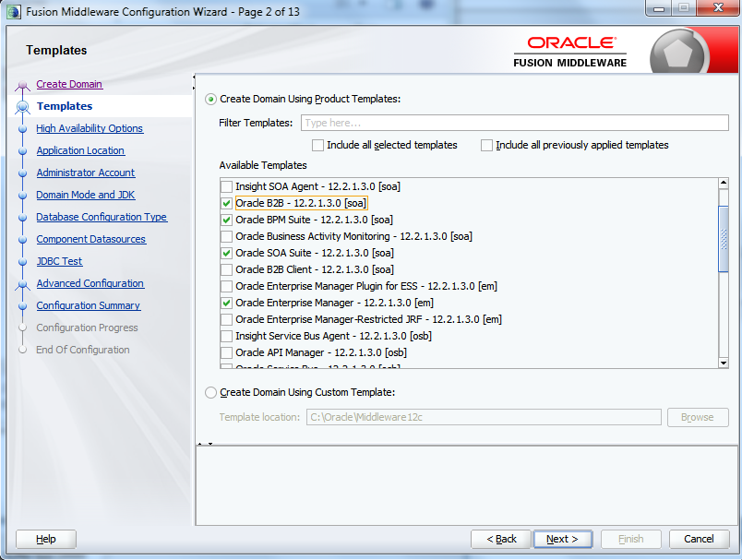Check Insight Service Bus Agent template

point(227,337)
